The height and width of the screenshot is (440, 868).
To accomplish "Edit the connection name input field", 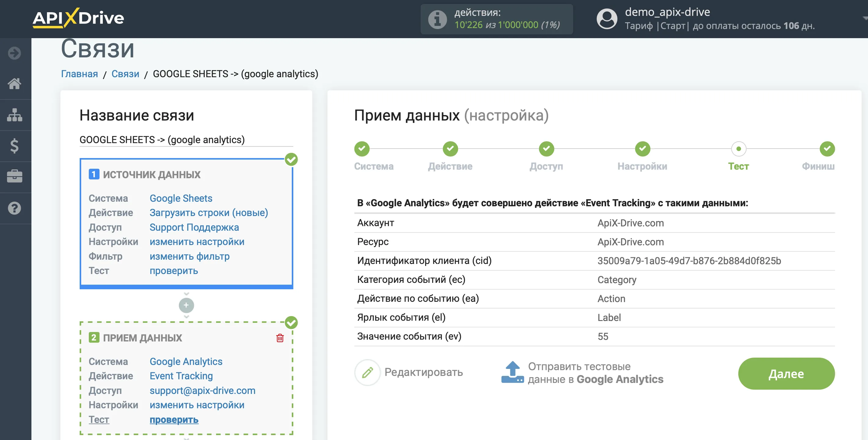I will click(186, 139).
